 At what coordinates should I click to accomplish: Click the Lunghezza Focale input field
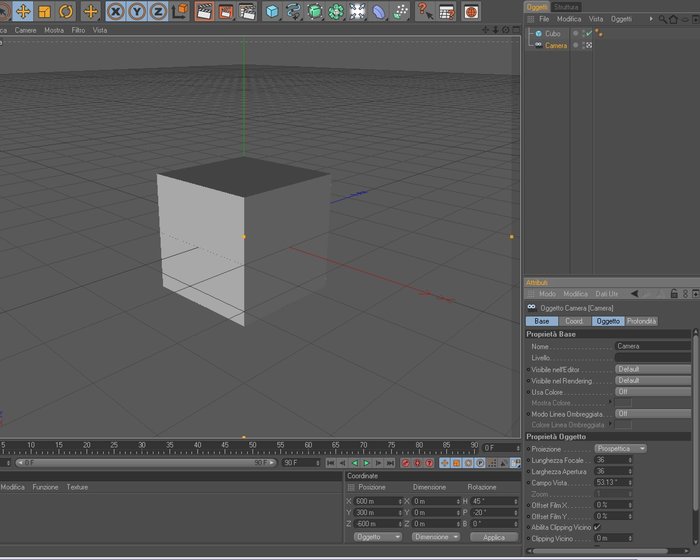point(613,460)
